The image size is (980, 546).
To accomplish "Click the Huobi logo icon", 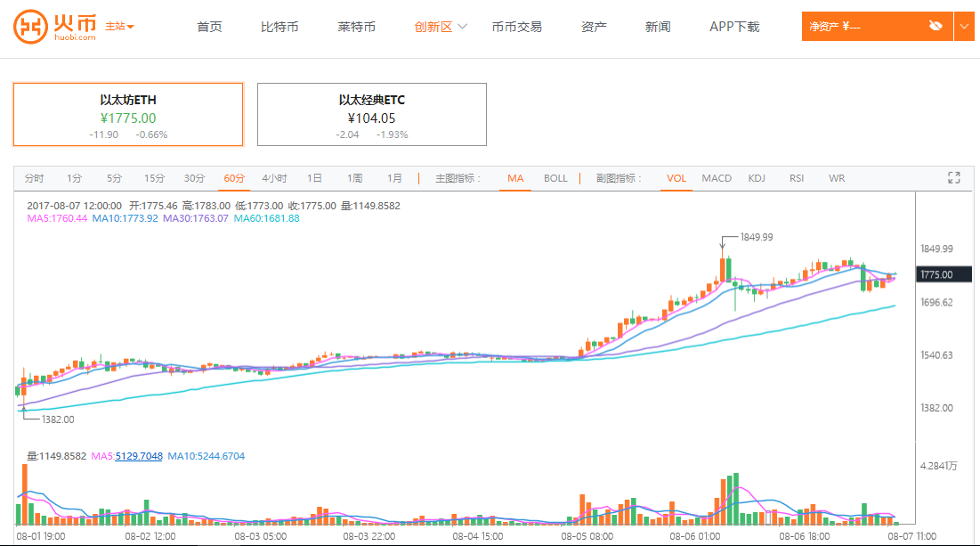I will (x=30, y=27).
